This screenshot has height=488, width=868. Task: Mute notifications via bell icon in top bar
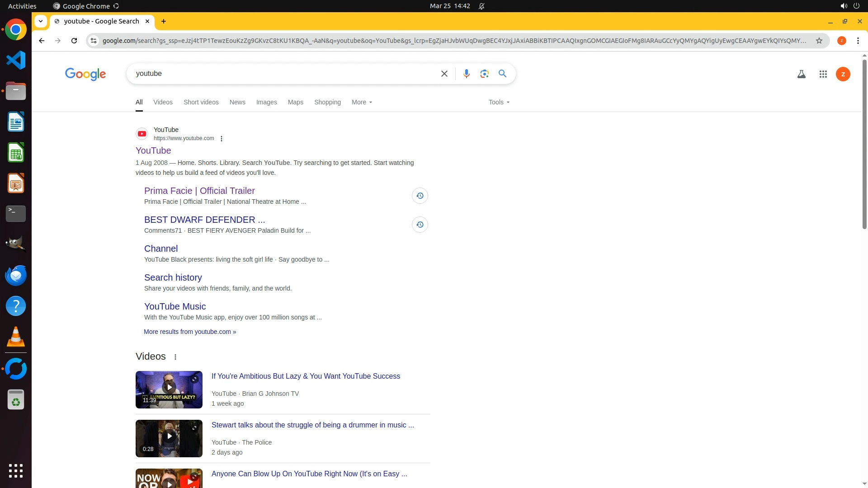481,6
